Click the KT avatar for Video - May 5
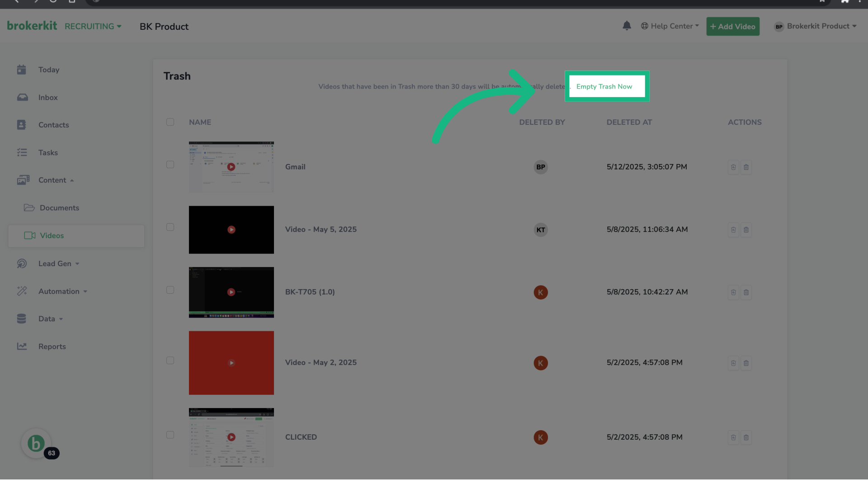Viewport: 868px width, 488px height. coord(541,230)
